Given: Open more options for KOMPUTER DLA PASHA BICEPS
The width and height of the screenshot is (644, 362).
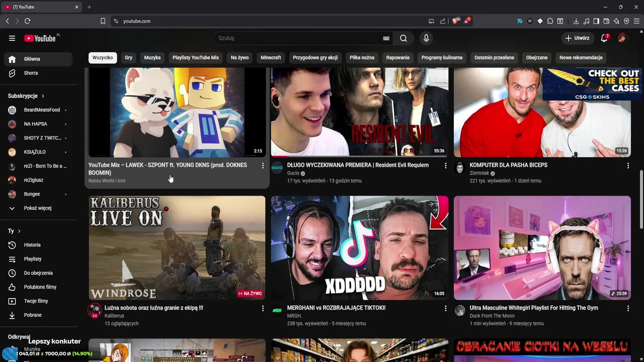Looking at the screenshot, I should pyautogui.click(x=628, y=165).
